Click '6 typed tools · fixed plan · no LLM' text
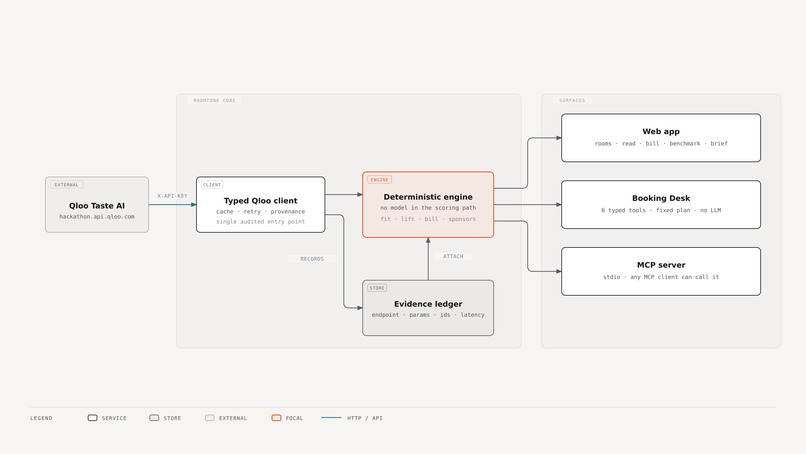 (661, 210)
